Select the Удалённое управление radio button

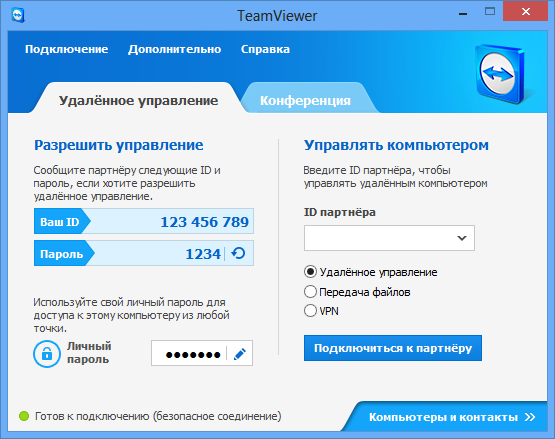coord(310,272)
